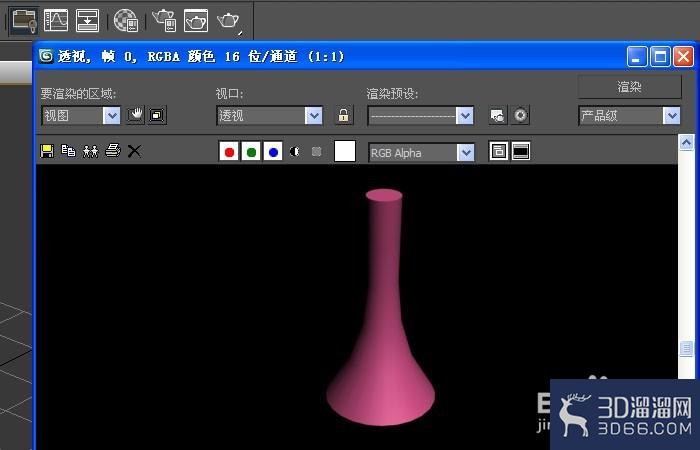Viewport: 700px width, 450px height.
Task: Click the render window title bar app icon
Action: [46, 56]
